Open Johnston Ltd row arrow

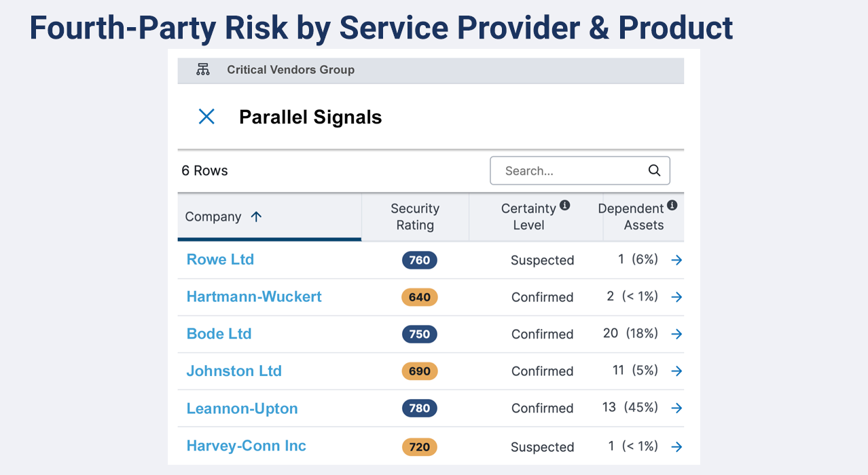[676, 371]
